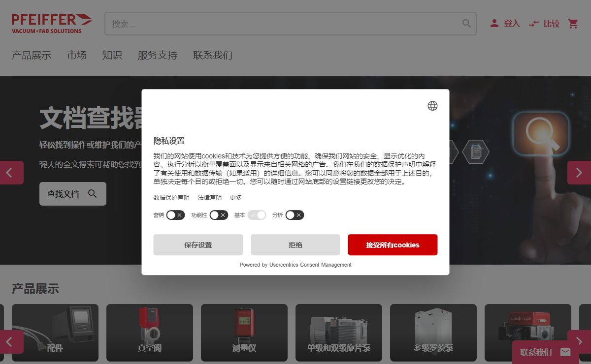Click 接受所有cookies button
The image size is (591, 364).
point(393,245)
